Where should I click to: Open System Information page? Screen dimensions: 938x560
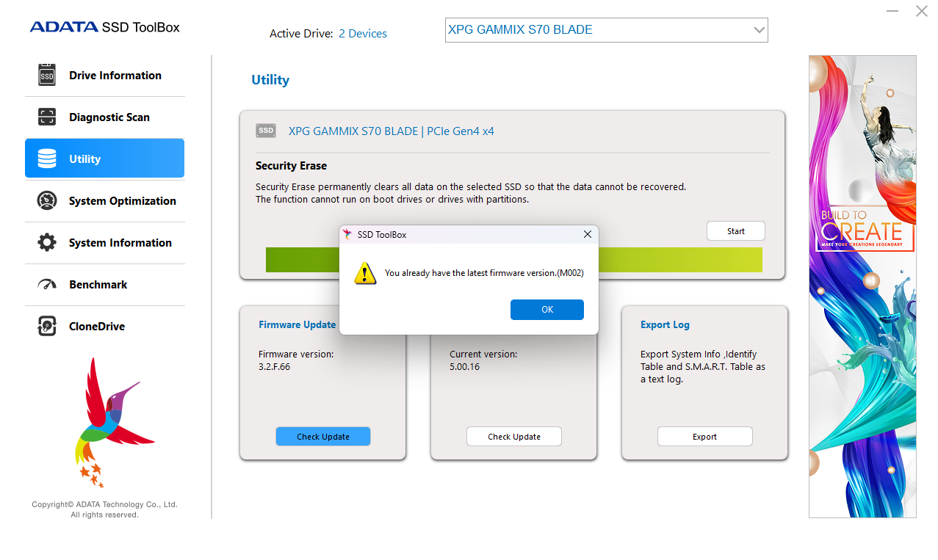point(104,242)
